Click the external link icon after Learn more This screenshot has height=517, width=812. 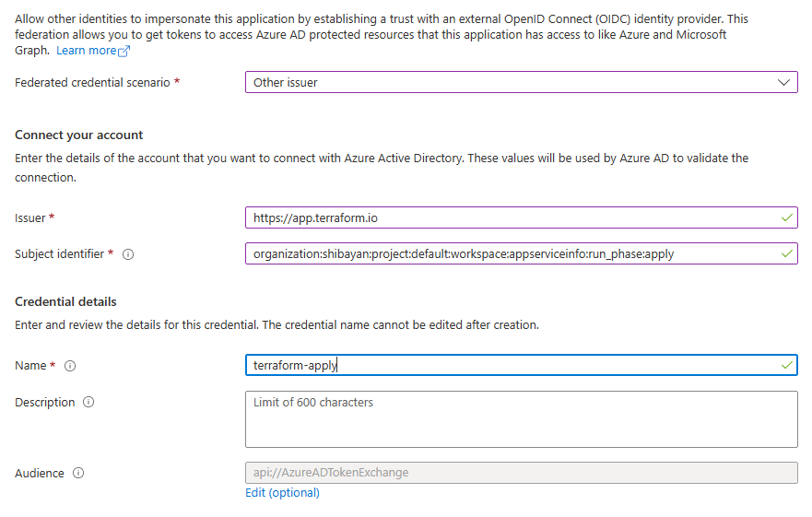tap(124, 51)
